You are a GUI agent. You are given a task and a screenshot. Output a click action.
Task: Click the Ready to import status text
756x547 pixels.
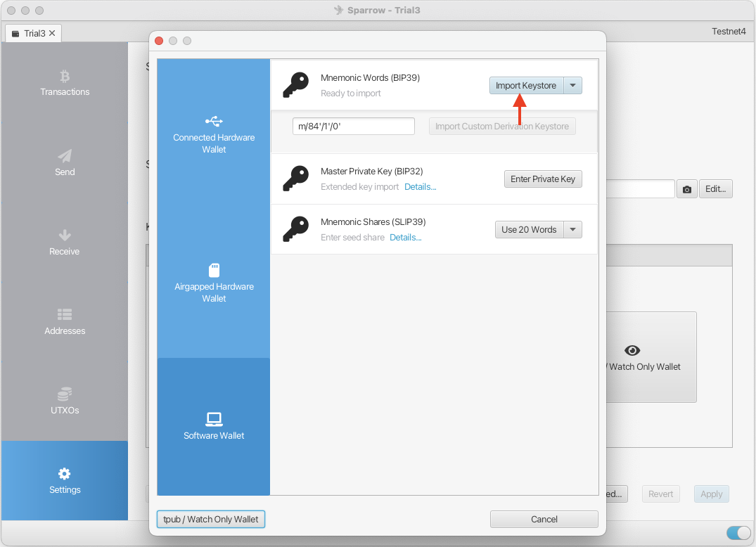(350, 93)
